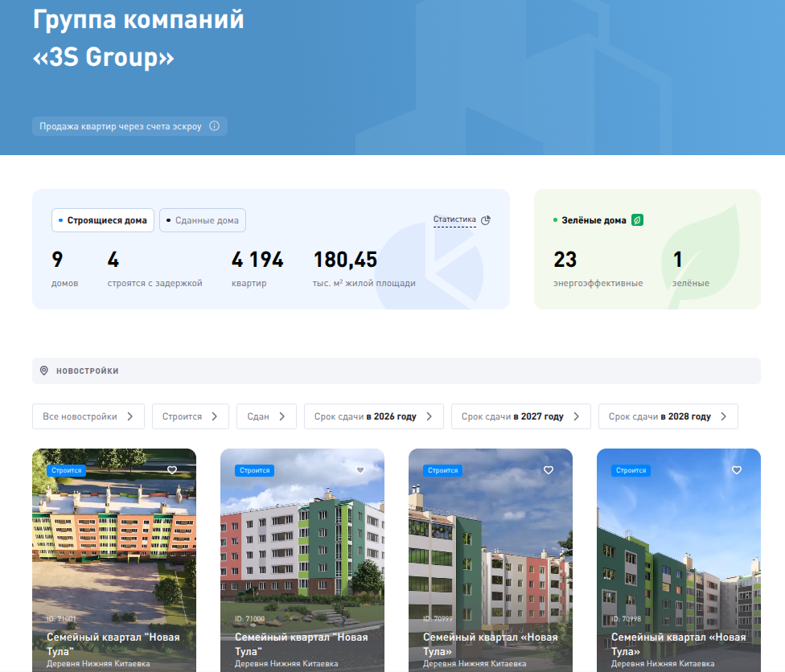Select the Сдан filter button
The width and height of the screenshot is (785, 672).
266,416
